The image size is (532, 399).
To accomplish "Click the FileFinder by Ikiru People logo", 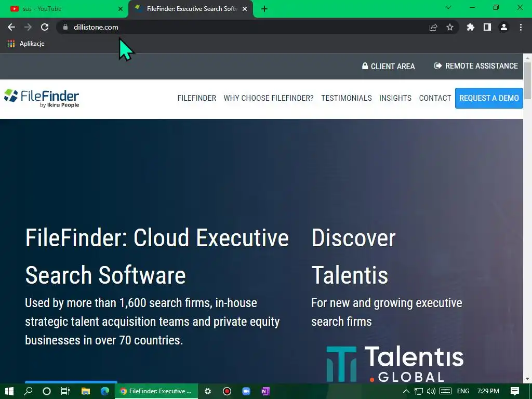I will 42,98.
